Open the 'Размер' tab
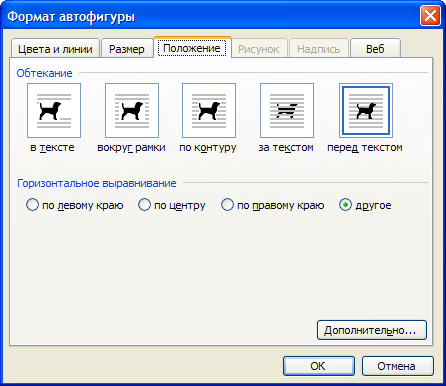This screenshot has width=446, height=386. (127, 49)
